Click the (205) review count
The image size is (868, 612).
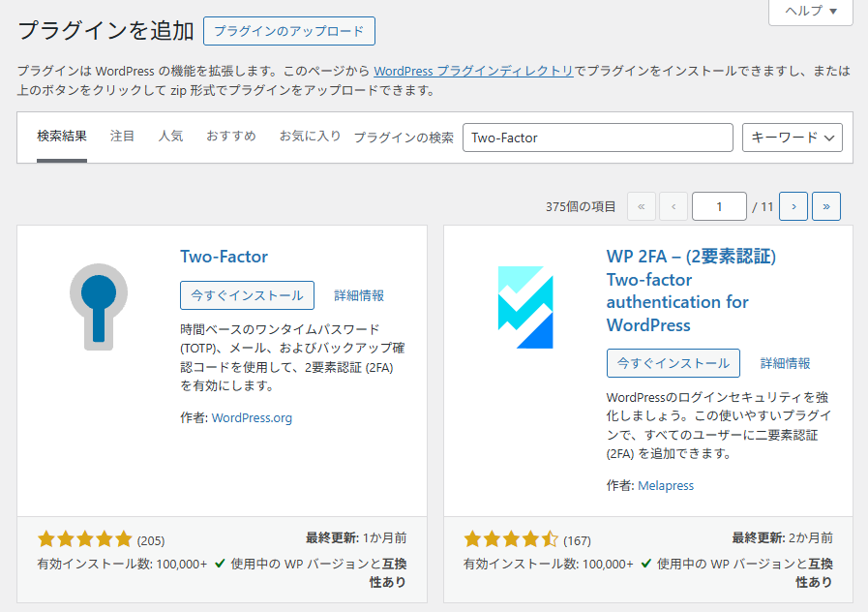click(151, 540)
